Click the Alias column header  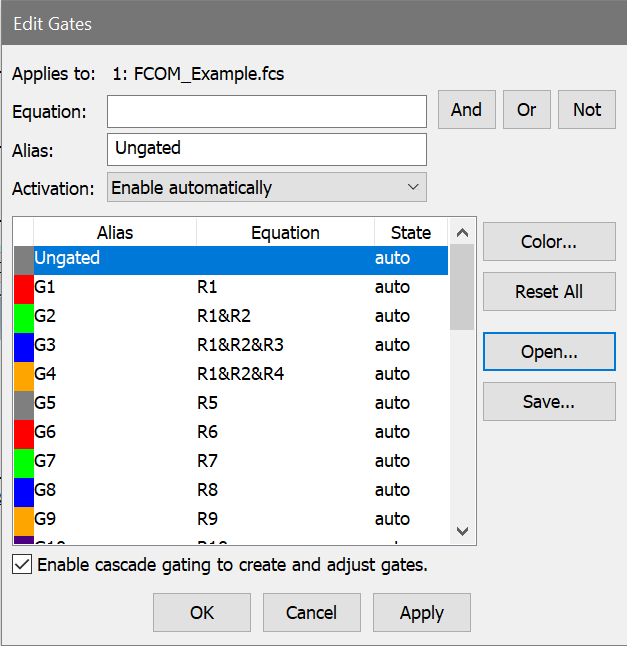point(115,233)
